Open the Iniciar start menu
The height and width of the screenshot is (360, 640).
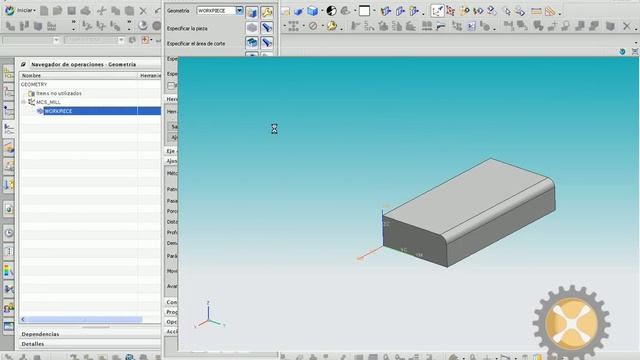pyautogui.click(x=20, y=10)
